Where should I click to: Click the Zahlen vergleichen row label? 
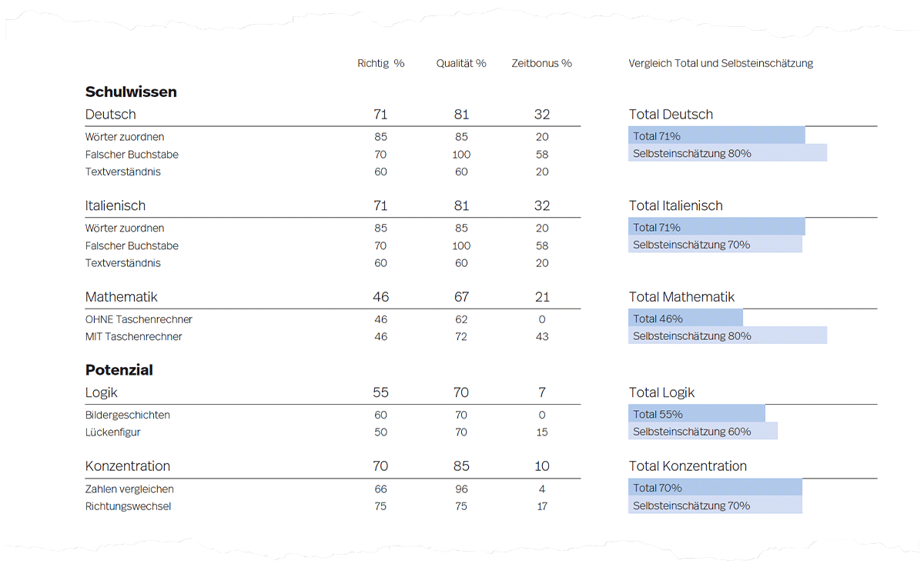coord(129,489)
